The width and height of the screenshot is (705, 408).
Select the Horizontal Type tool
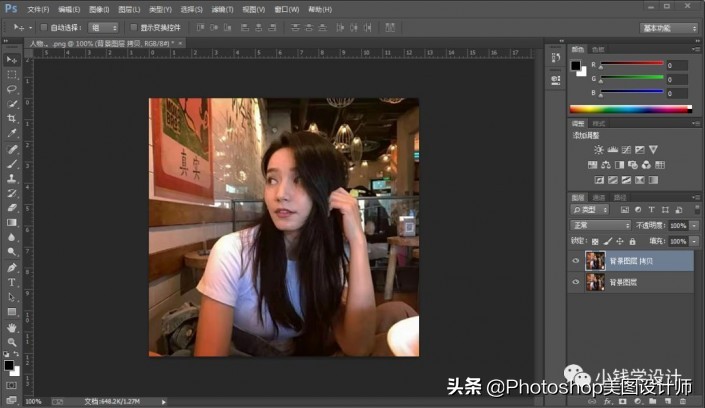[12, 282]
